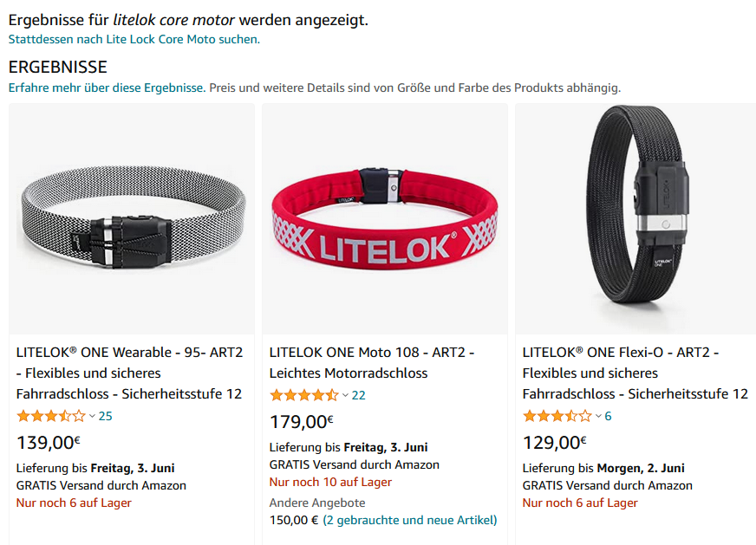Open the black LITELOK Flexi-O product image
Screen dimensions: 756x545
tap(637, 219)
